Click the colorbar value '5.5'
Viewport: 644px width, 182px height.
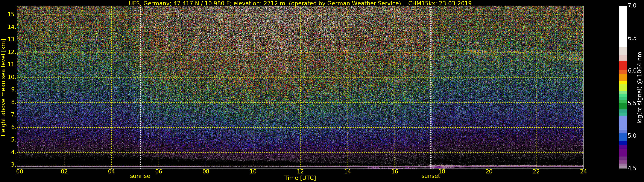(x=632, y=103)
